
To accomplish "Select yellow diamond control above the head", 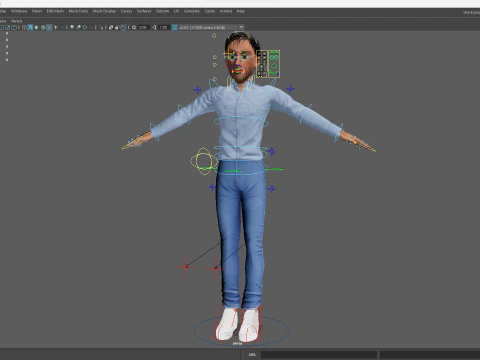I will [x=214, y=35].
